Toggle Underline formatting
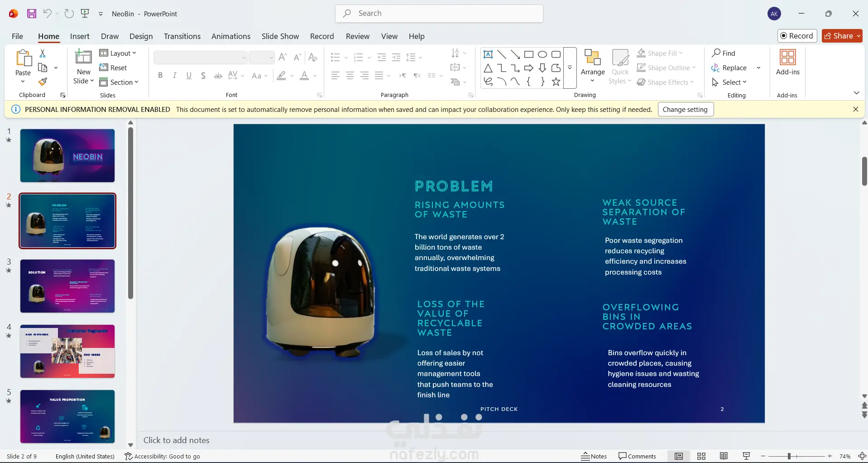 [189, 76]
